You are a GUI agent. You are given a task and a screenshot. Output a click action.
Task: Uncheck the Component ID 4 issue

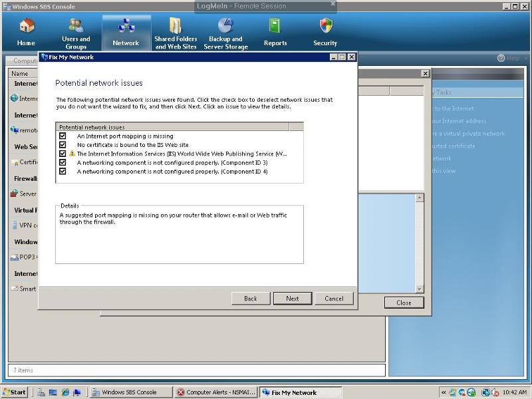pyautogui.click(x=63, y=171)
